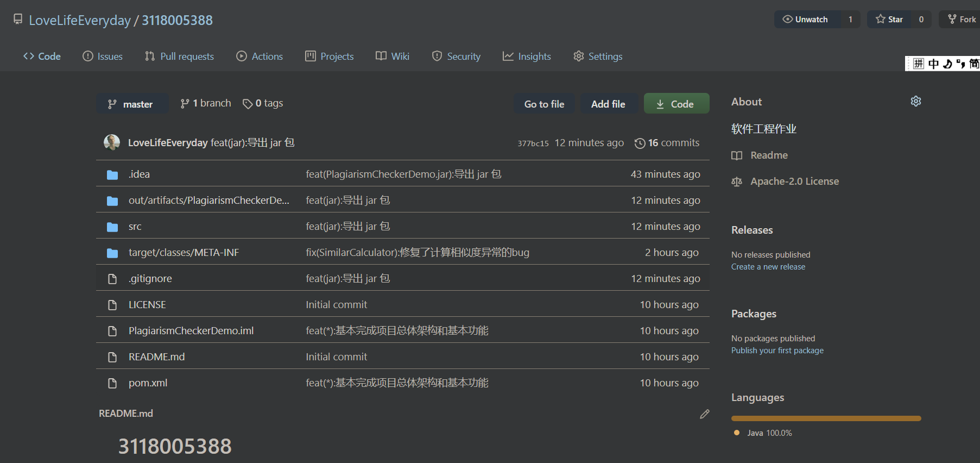Open the src folder
This screenshot has width=980, height=463.
click(135, 226)
